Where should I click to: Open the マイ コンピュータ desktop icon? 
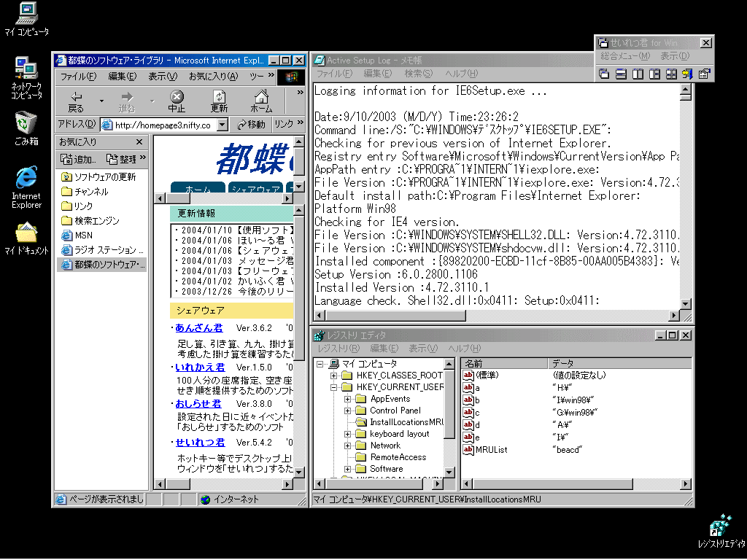[27, 19]
